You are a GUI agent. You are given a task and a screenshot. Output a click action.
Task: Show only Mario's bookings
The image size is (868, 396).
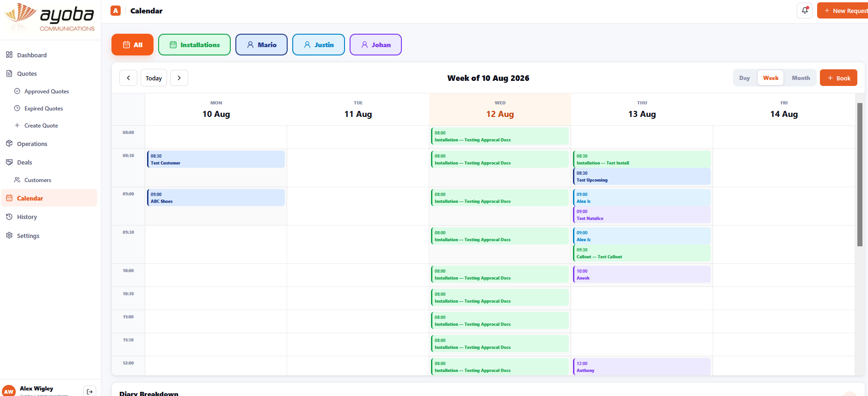pyautogui.click(x=261, y=45)
